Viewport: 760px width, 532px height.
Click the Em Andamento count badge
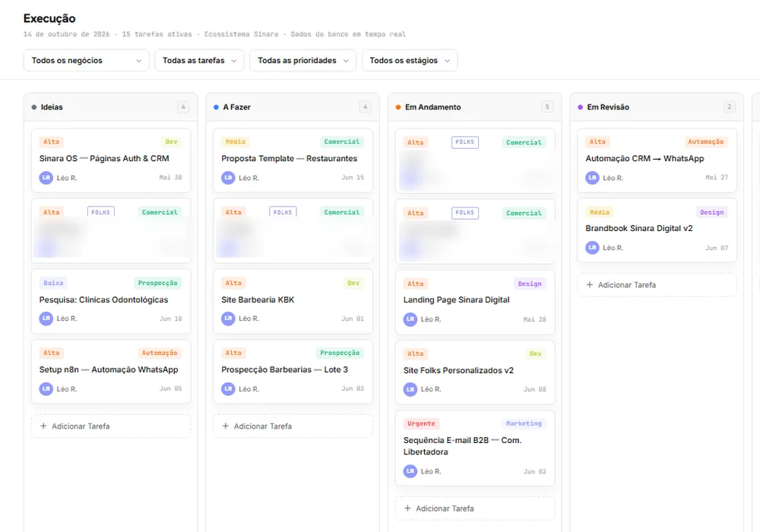point(547,107)
